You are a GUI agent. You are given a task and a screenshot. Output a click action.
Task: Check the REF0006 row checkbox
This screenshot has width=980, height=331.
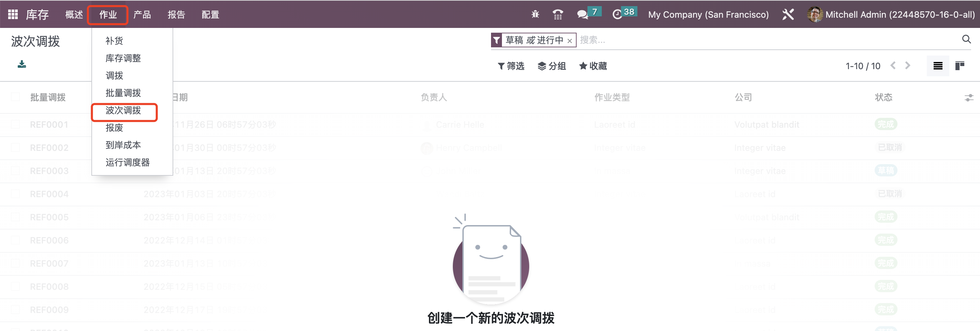coord(16,240)
